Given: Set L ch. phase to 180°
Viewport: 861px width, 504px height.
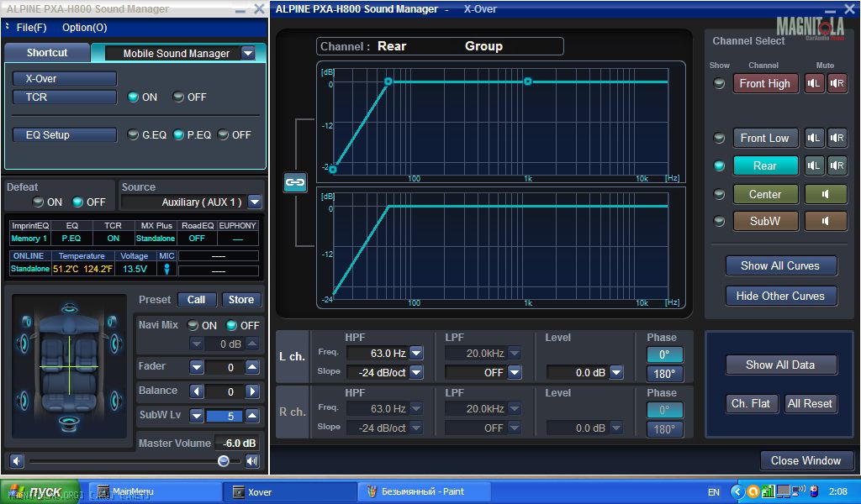Looking at the screenshot, I should 664,374.
